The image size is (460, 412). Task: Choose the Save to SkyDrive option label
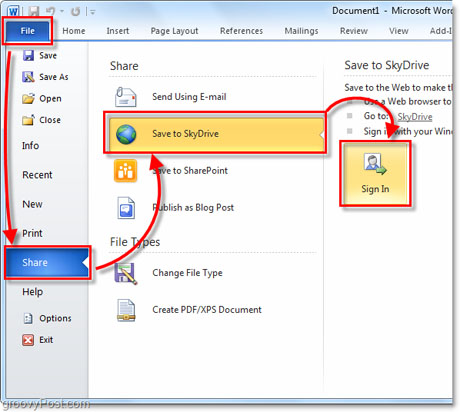(x=185, y=134)
